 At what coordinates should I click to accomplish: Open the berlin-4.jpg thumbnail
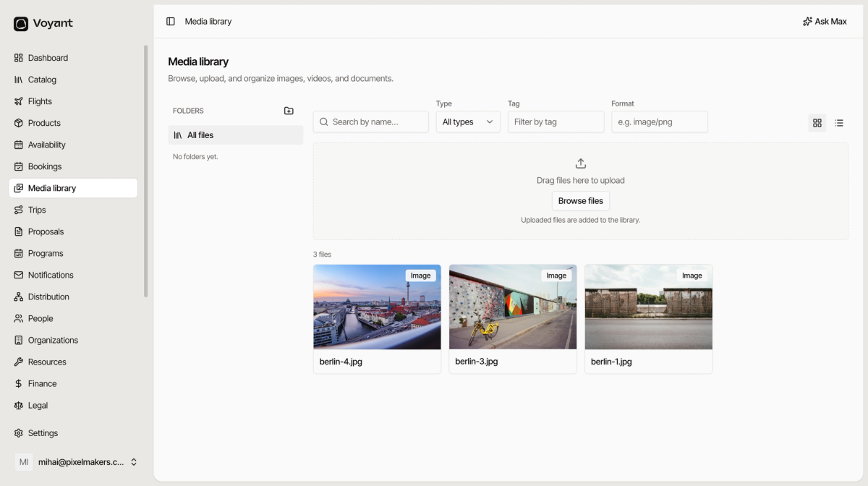(377, 307)
